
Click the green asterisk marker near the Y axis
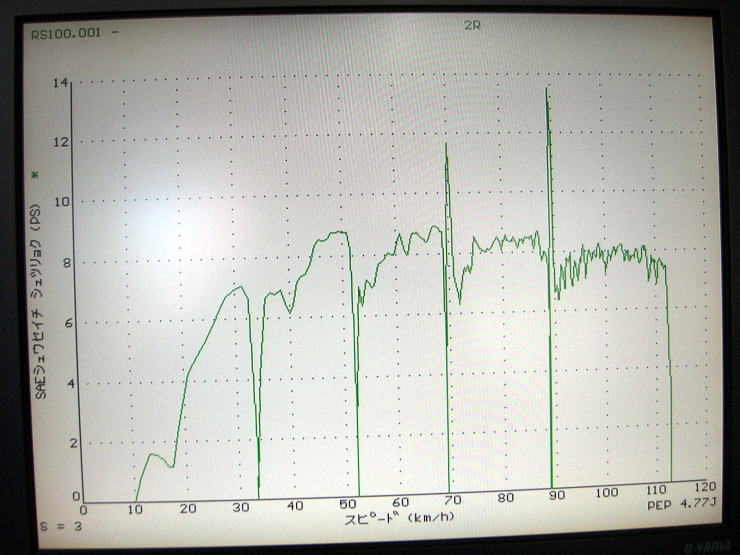click(x=34, y=175)
